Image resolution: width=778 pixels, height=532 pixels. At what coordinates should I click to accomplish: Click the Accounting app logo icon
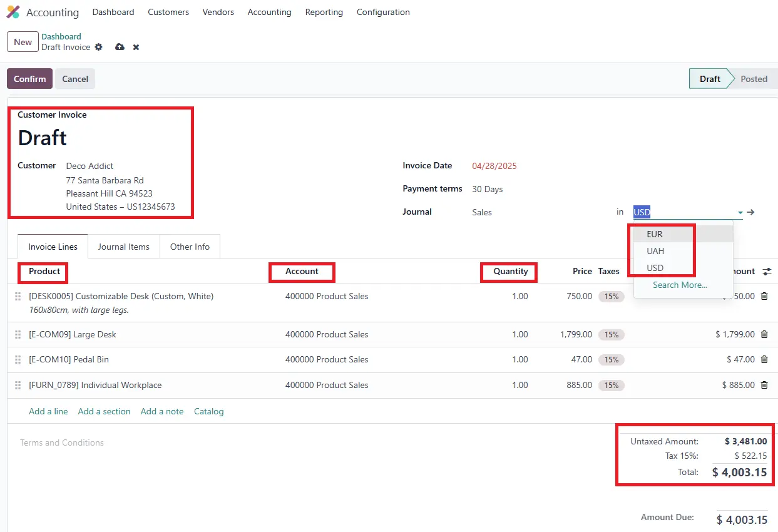[x=13, y=12]
